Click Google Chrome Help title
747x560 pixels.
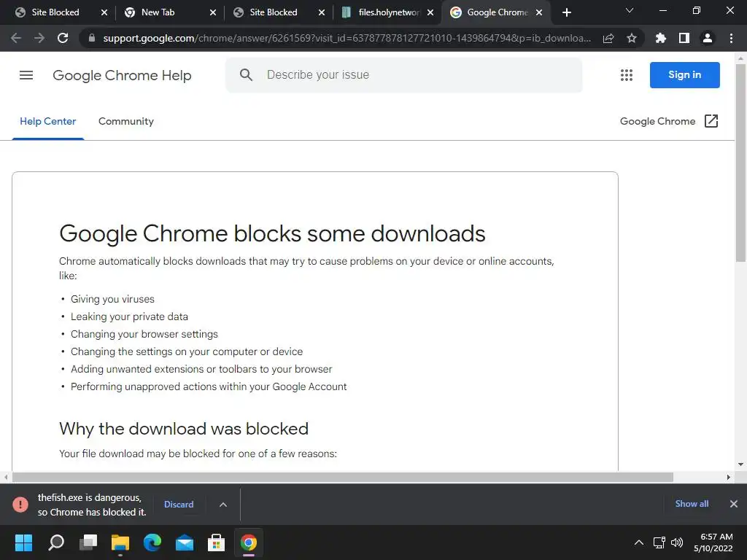click(x=122, y=75)
